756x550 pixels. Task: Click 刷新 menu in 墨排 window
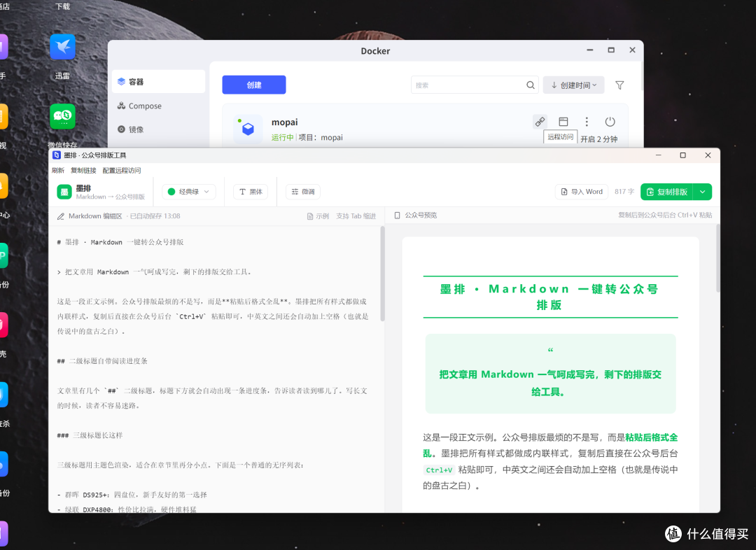(58, 170)
